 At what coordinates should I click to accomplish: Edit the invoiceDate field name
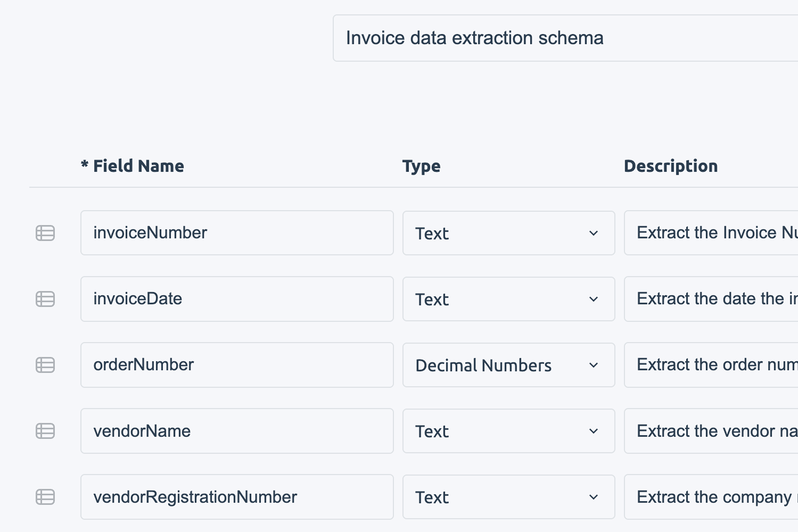coord(237,299)
